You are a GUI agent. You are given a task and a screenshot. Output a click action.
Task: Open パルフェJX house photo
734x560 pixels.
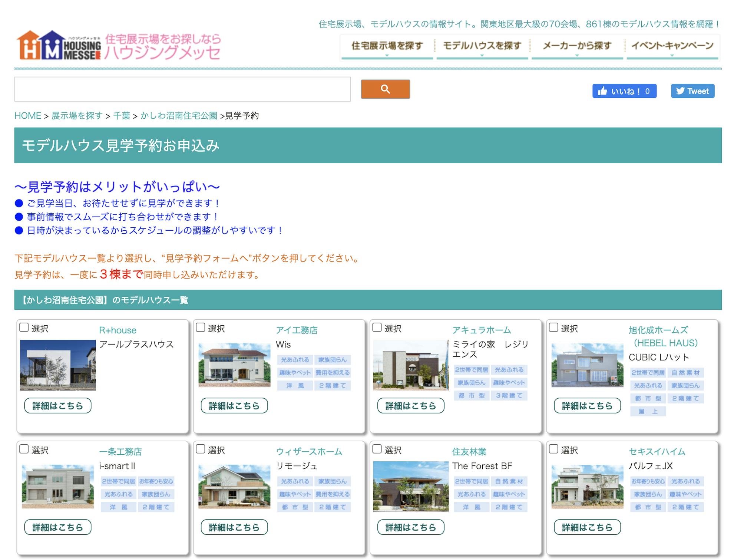(x=587, y=486)
